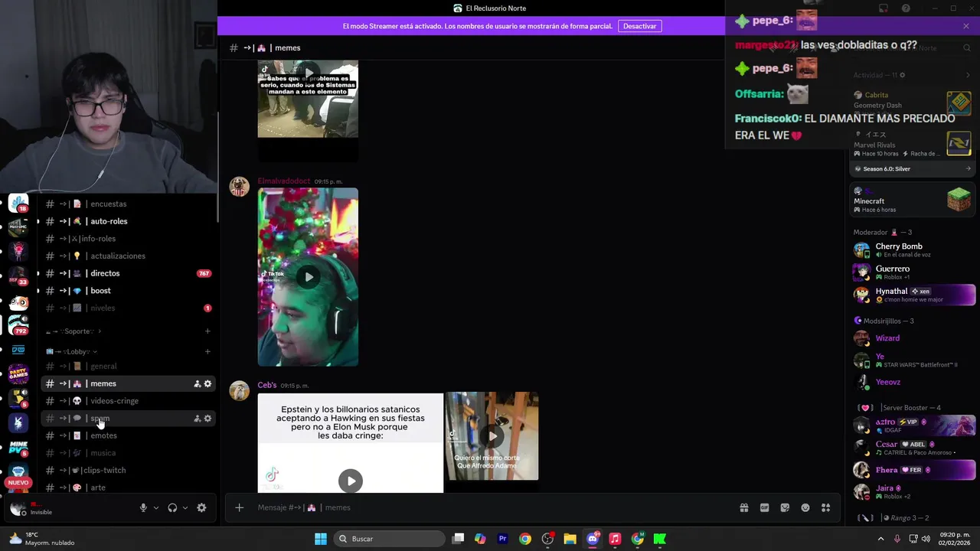Open the server icon with the 792 badge
980x551 pixels.
coord(18,324)
